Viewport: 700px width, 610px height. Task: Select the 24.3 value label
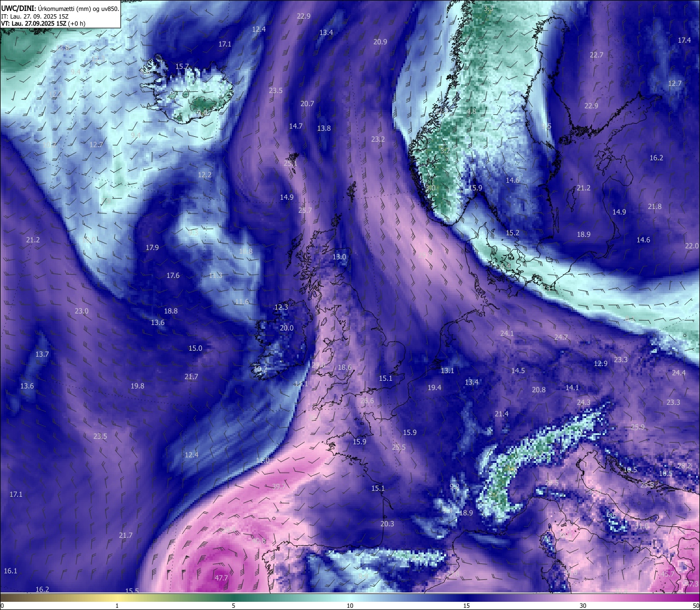584,402
